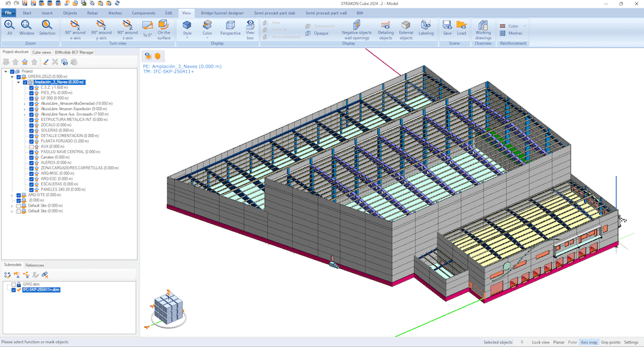644x347 pixels.
Task: Open the Rebar ribbon tab
Action: (92, 13)
